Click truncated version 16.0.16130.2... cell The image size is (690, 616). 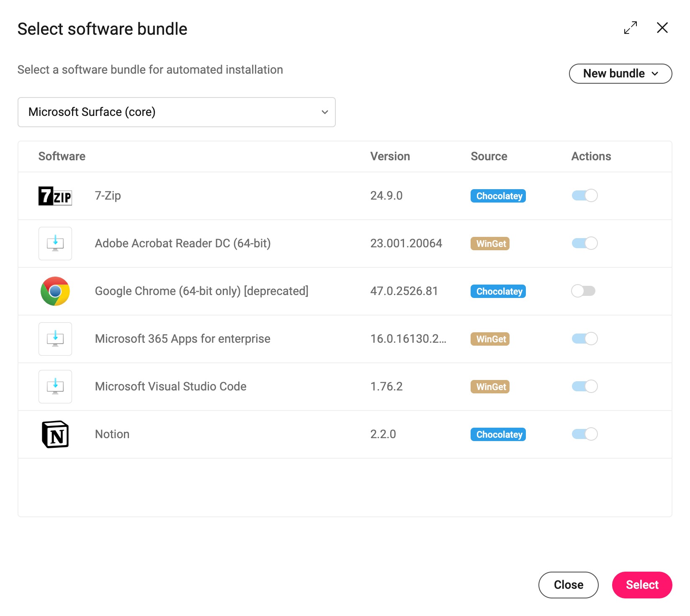pyautogui.click(x=408, y=339)
